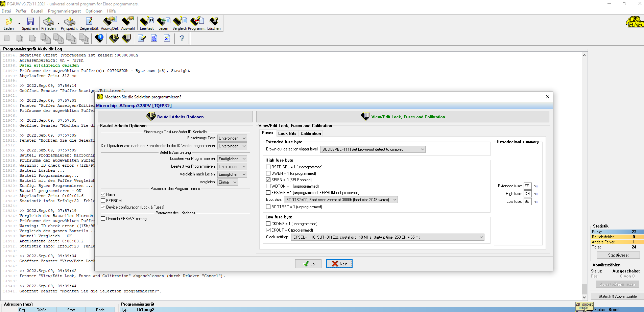644x312 pixels.
Task: Open the Boot Size dropdown
Action: [x=341, y=200]
